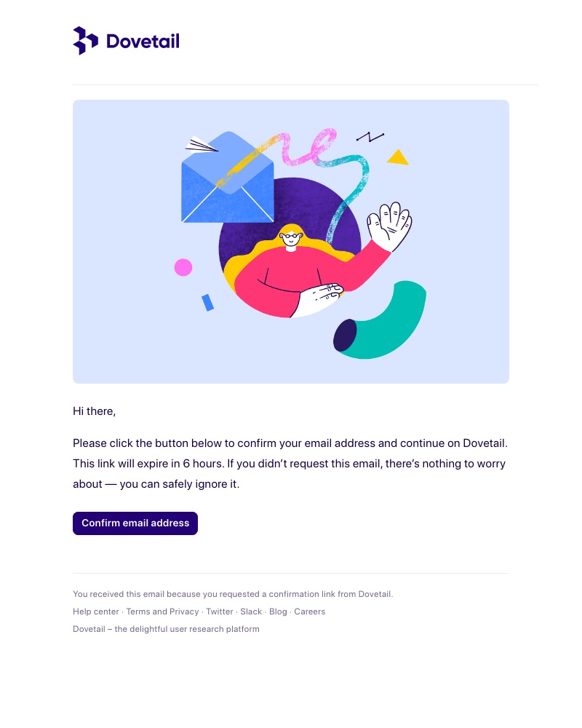582x728 pixels.
Task: Click the Dovetail tagline text in the footer
Action: click(x=166, y=629)
